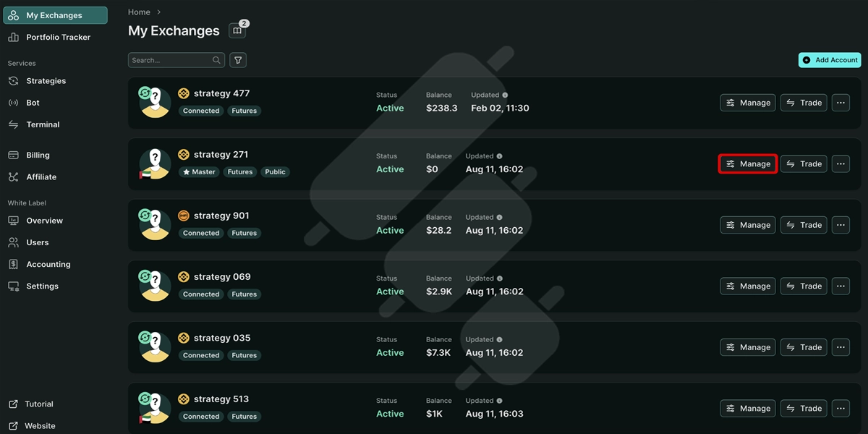Expand more options for strategy 513
Screen dimensions: 868x434
click(841, 408)
